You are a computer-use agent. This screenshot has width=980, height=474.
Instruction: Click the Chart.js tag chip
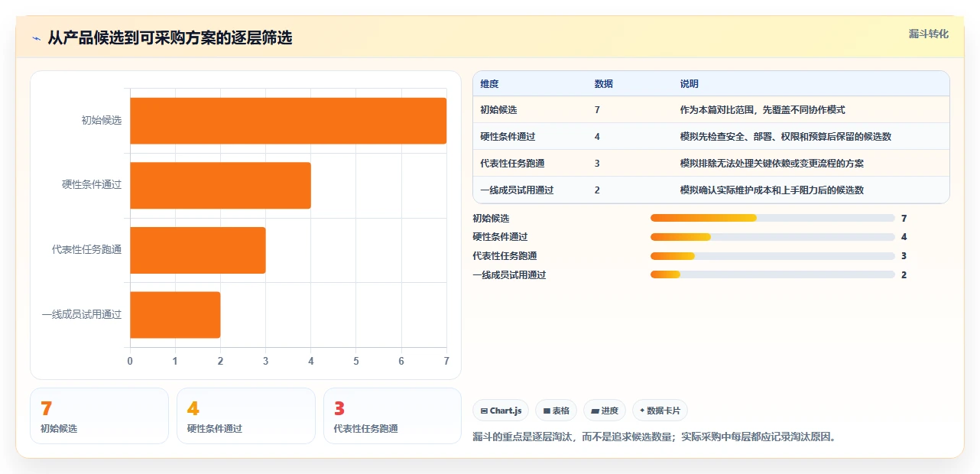point(501,411)
